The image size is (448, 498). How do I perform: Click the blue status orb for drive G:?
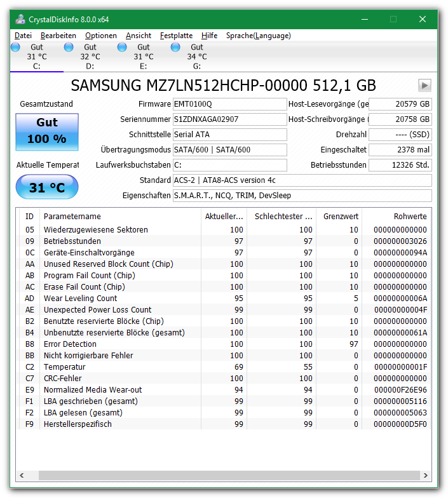(175, 47)
